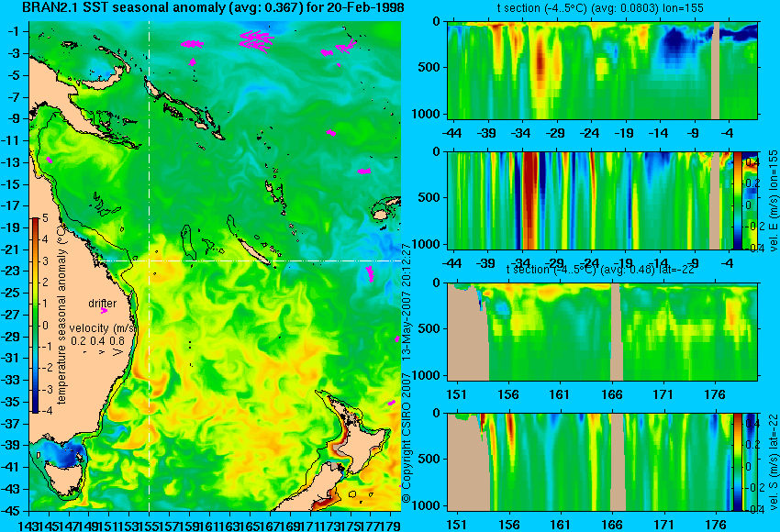Select the 'vel. S (m/s) lat=-22' label
This screenshot has height=532, width=780.
[x=773, y=462]
